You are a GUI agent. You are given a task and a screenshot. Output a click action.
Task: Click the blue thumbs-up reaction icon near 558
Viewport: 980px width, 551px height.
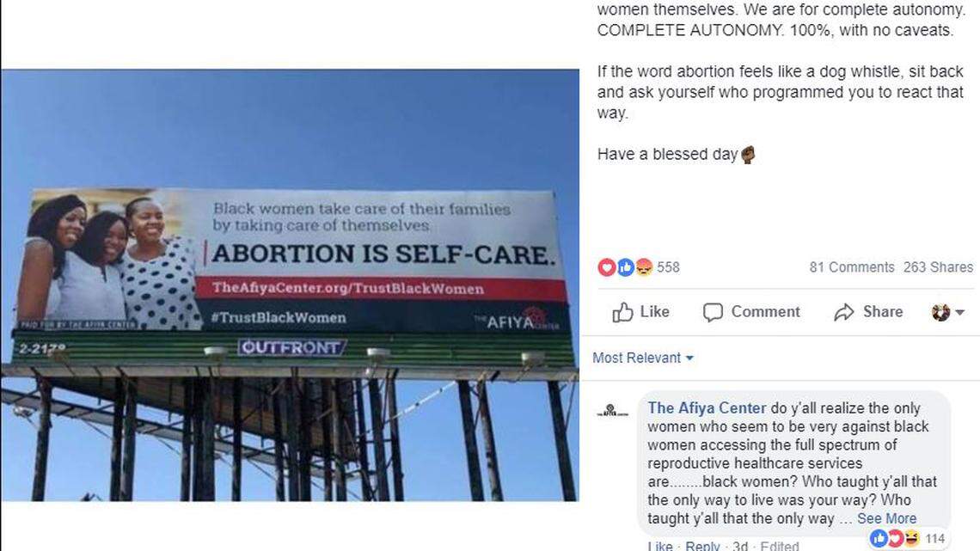625,267
